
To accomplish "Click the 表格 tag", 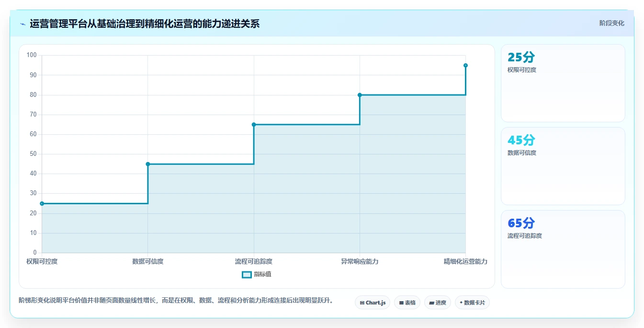I will [x=407, y=303].
